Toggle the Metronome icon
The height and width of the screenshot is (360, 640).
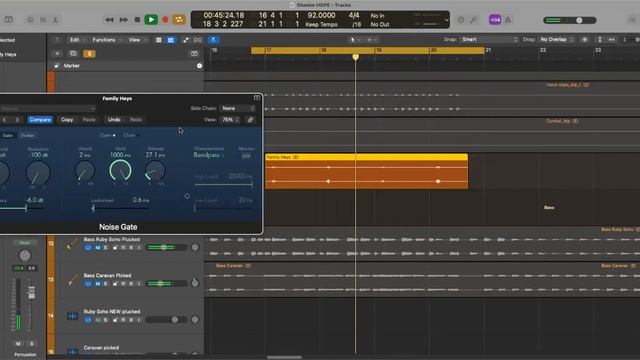508,20
